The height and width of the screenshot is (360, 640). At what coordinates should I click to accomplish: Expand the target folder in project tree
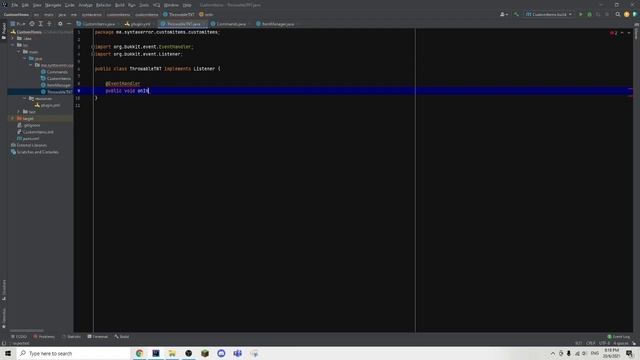point(13,118)
